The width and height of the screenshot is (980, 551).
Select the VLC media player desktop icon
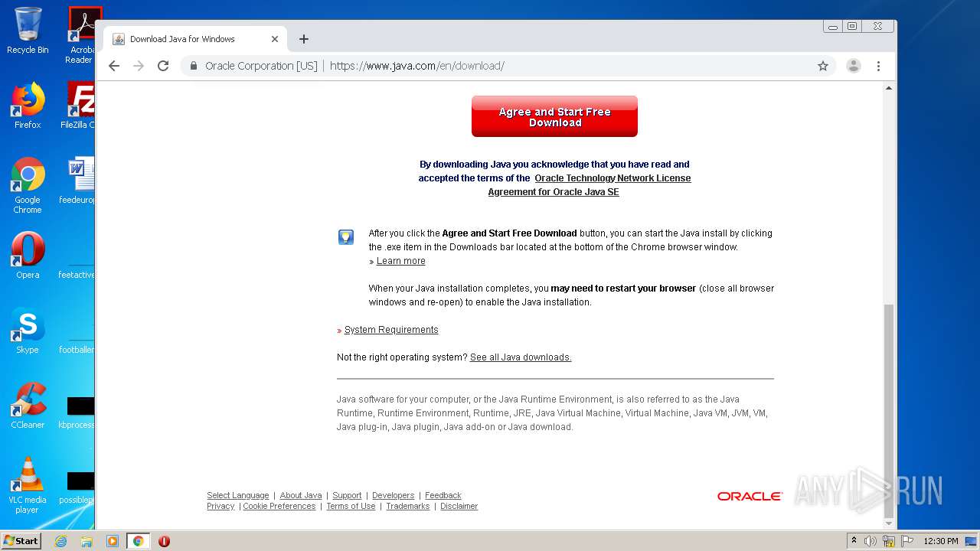point(28,485)
